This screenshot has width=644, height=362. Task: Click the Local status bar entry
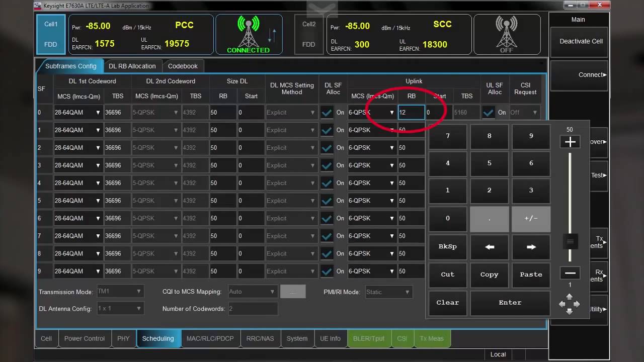click(498, 354)
